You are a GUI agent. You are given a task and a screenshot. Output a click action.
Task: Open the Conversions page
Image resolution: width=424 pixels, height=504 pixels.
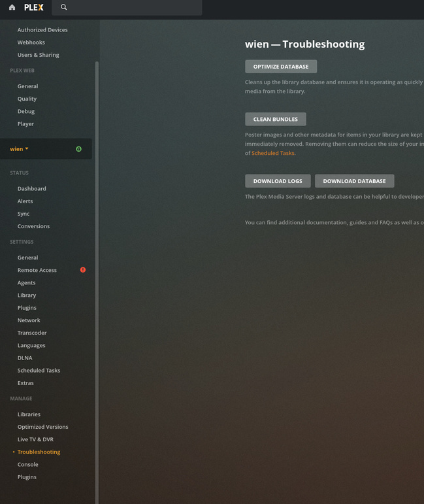click(x=34, y=226)
